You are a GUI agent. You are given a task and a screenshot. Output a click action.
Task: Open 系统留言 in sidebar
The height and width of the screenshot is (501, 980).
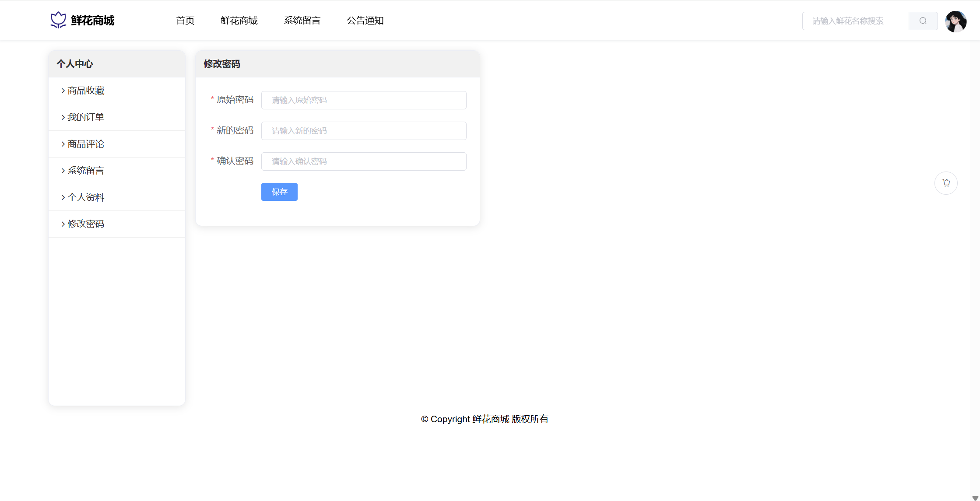coord(86,171)
